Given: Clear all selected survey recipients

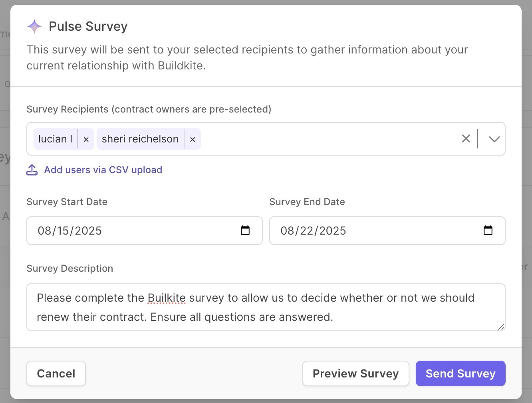Looking at the screenshot, I should click(x=466, y=139).
